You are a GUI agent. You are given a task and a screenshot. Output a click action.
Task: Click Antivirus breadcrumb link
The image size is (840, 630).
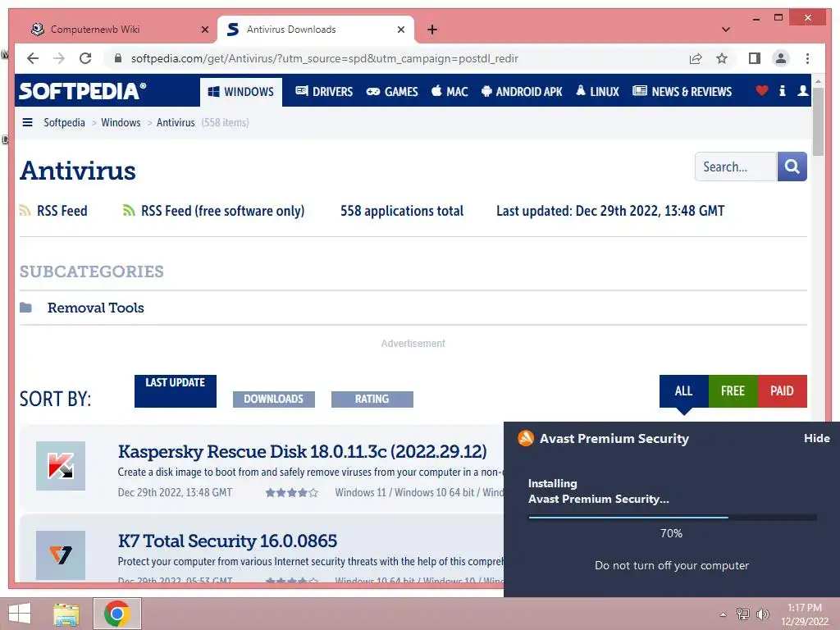pyautogui.click(x=176, y=122)
